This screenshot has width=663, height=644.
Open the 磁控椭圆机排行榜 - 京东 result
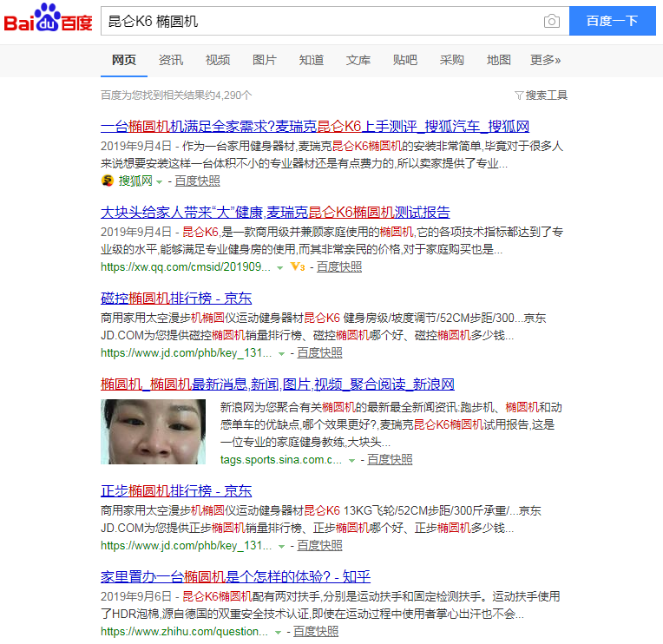[176, 299]
